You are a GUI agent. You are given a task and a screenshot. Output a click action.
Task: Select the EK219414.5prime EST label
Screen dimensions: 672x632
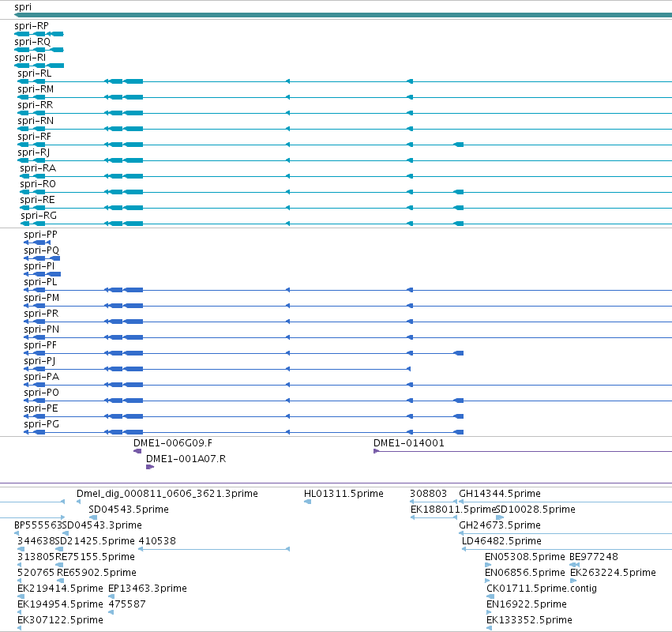(61, 589)
